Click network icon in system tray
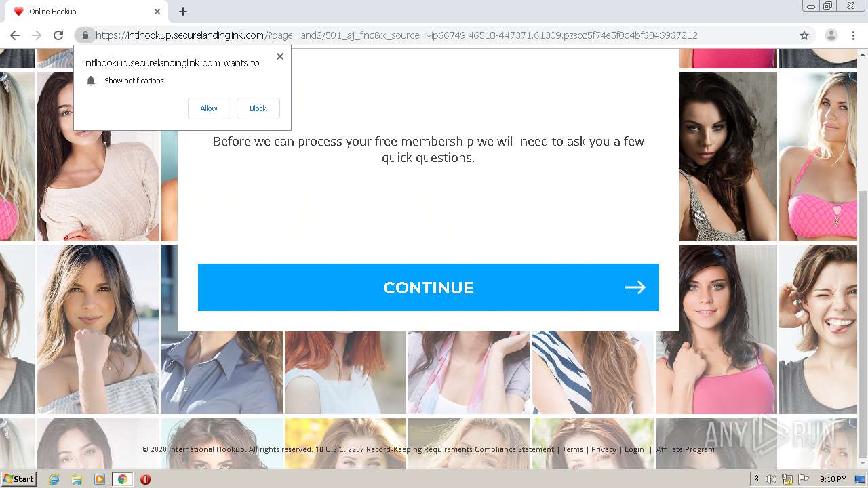The image size is (868, 488). tap(788, 479)
